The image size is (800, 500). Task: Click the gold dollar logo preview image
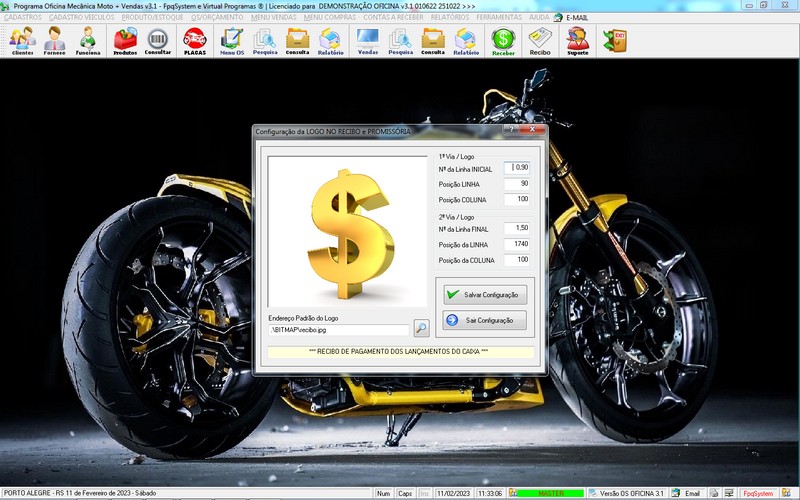point(347,232)
